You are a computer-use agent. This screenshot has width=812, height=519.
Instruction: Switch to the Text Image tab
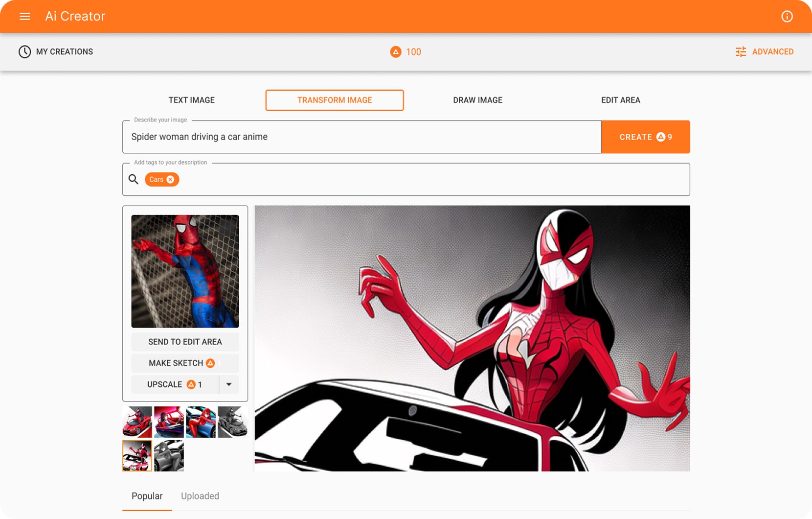(x=191, y=100)
